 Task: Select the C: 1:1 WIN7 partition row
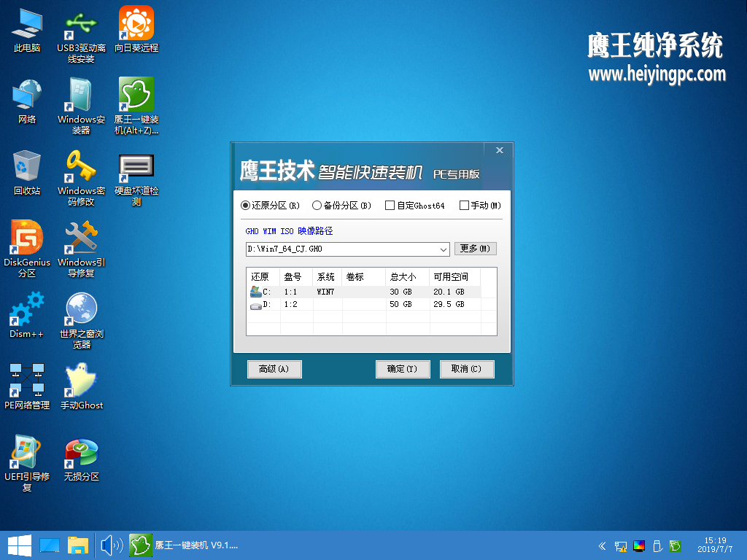click(x=365, y=292)
